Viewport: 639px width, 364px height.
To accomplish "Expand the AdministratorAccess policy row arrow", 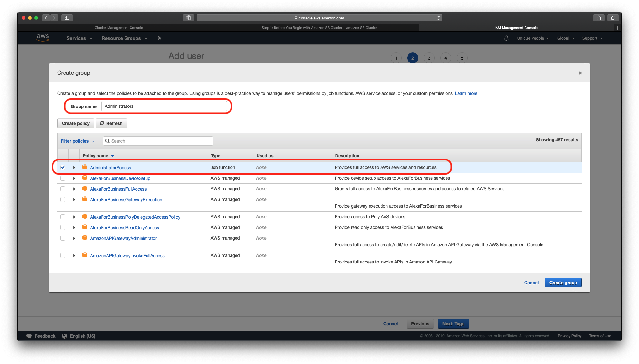I will [74, 168].
